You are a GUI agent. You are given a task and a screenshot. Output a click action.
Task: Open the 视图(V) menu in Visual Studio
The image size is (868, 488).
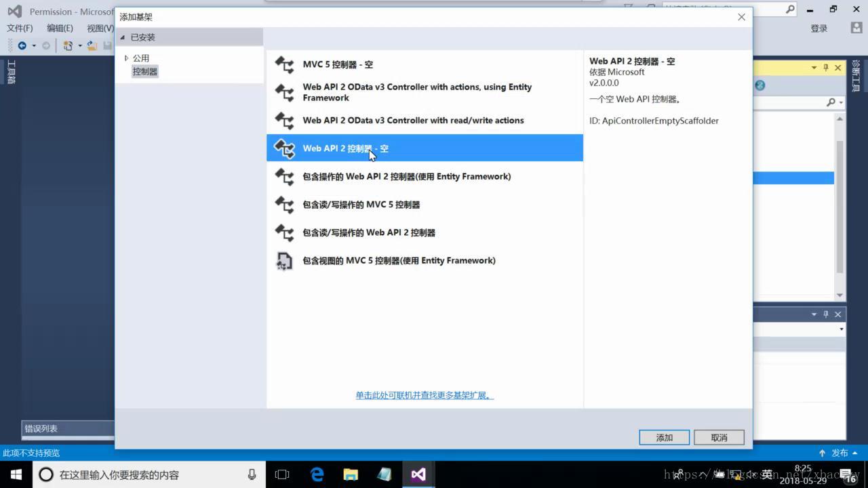[100, 28]
